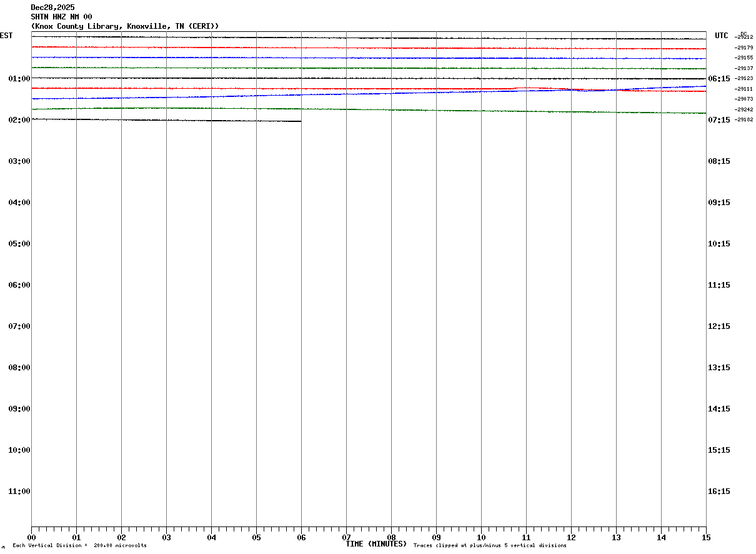This screenshot has width=756, height=554.
Task: Click the minute axis label 13
Action: click(616, 538)
